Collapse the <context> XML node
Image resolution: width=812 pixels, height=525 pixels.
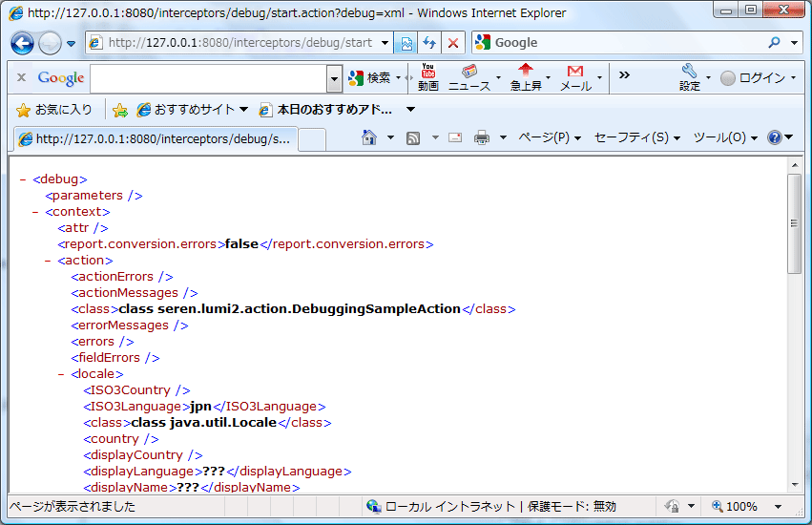[35, 212]
